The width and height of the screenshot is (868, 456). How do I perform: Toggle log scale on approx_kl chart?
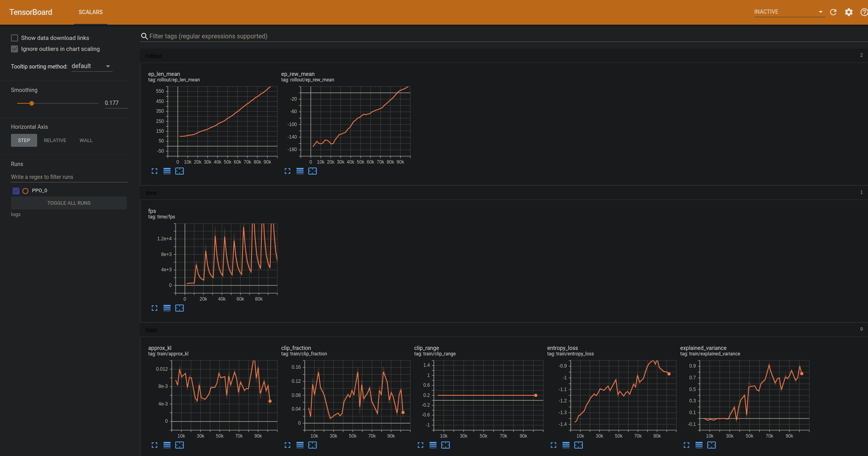(167, 445)
